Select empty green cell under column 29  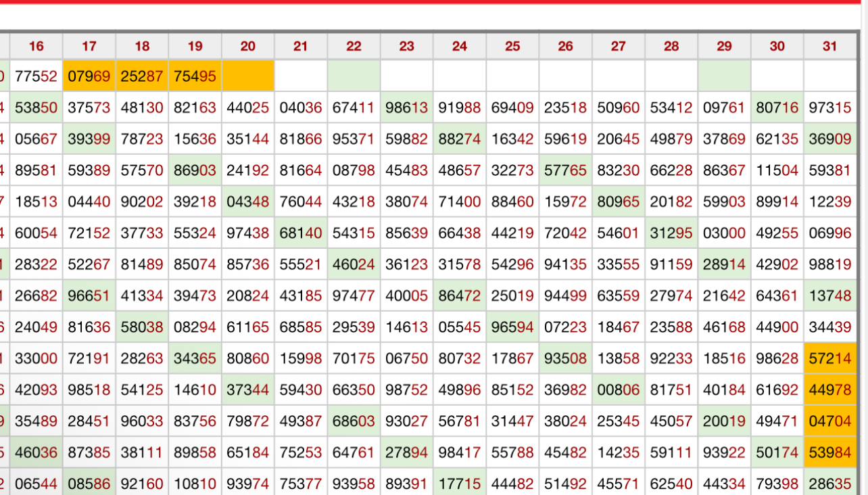point(724,76)
